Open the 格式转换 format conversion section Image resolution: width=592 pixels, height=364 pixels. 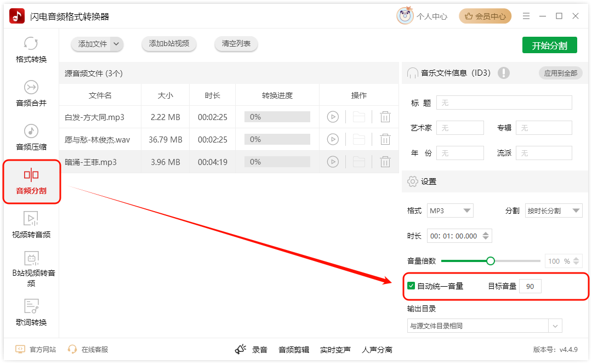[31, 49]
